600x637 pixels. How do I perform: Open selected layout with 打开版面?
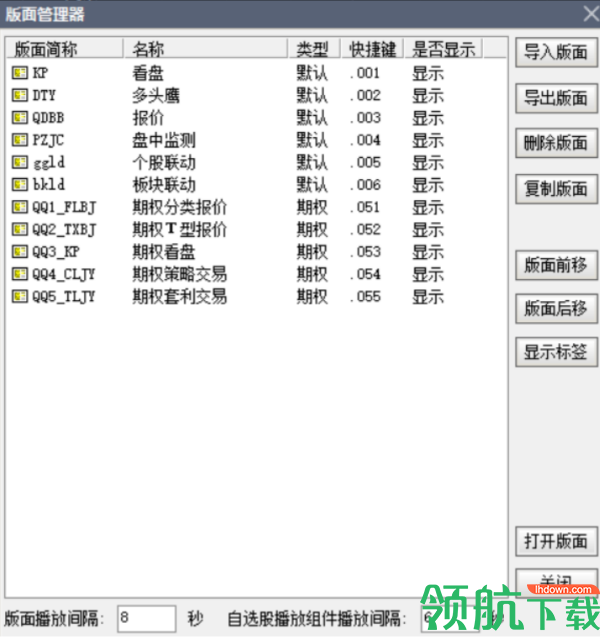point(556,542)
